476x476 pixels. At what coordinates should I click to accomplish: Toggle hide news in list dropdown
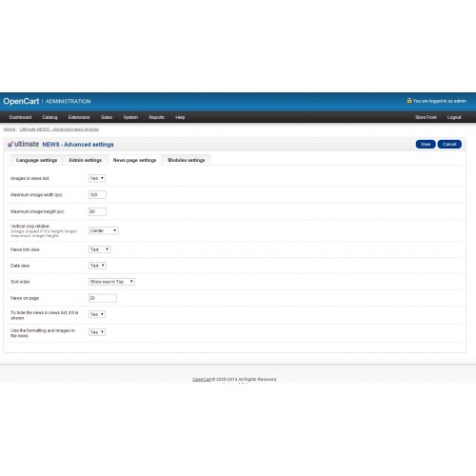coord(97,314)
